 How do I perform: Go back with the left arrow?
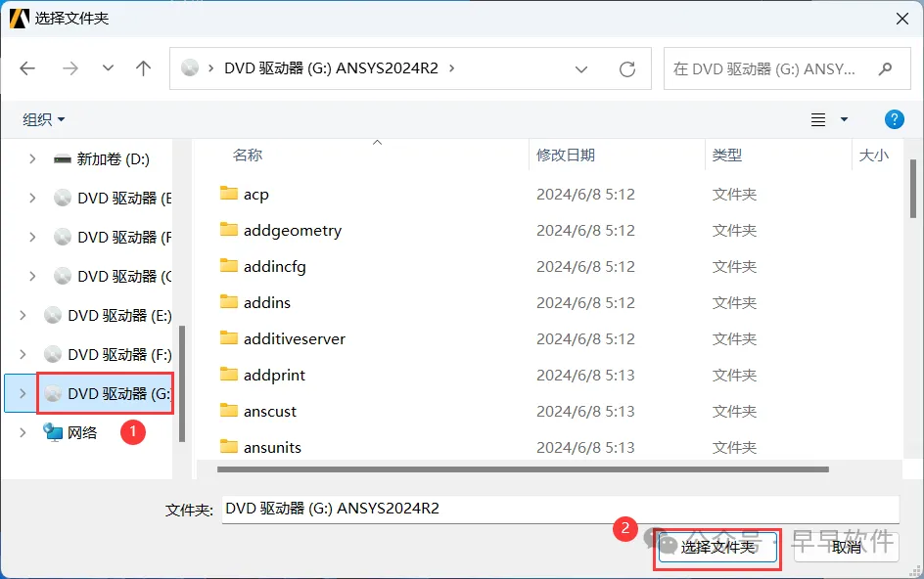(27, 68)
